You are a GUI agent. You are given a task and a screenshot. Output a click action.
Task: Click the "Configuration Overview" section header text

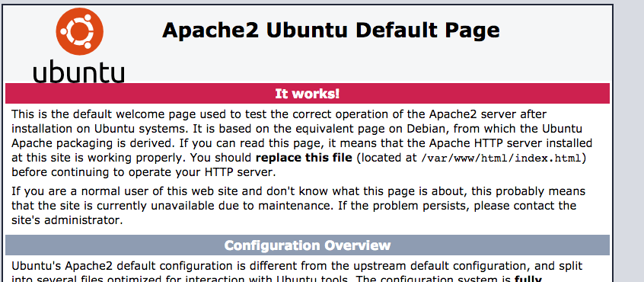click(x=308, y=245)
